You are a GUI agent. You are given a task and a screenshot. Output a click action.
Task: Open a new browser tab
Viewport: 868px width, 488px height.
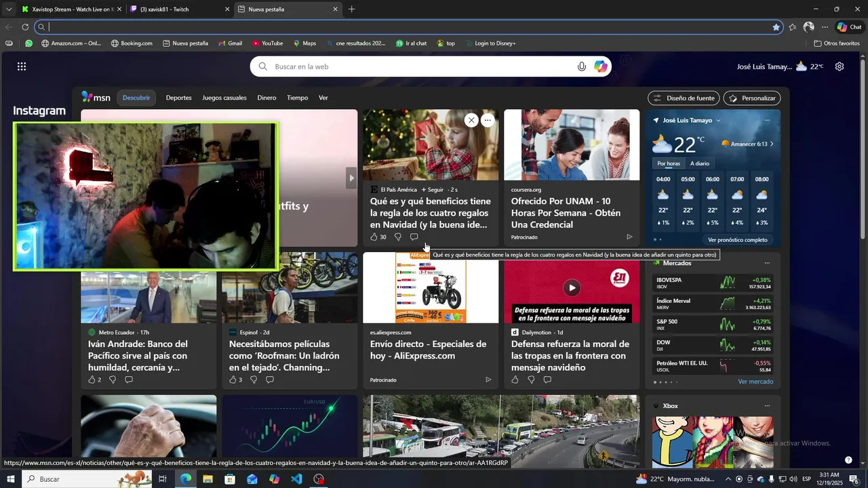pos(351,9)
